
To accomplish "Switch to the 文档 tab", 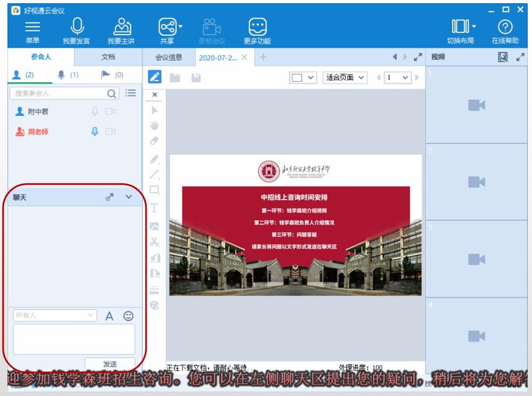I will click(x=108, y=57).
